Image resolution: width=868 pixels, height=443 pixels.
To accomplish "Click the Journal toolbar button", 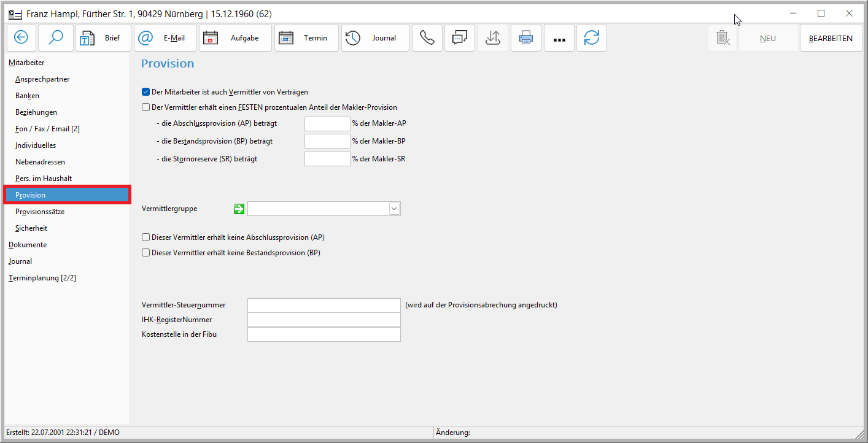I will click(374, 38).
